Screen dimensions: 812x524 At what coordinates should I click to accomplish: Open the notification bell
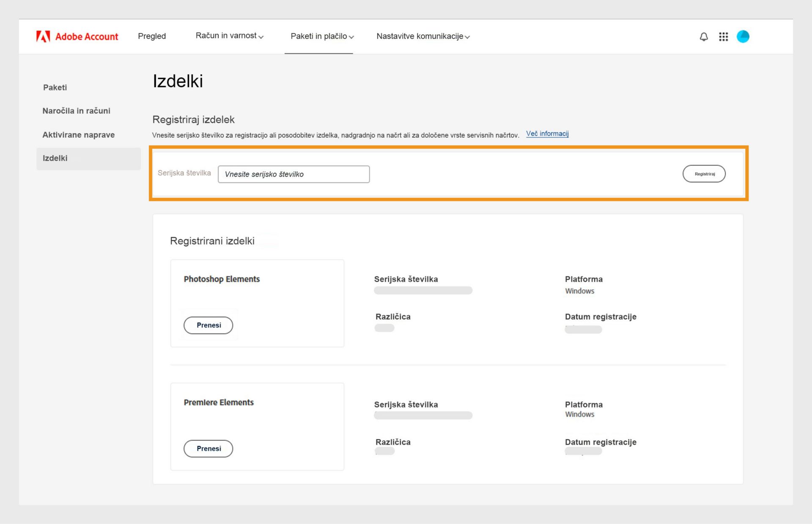[x=703, y=36]
